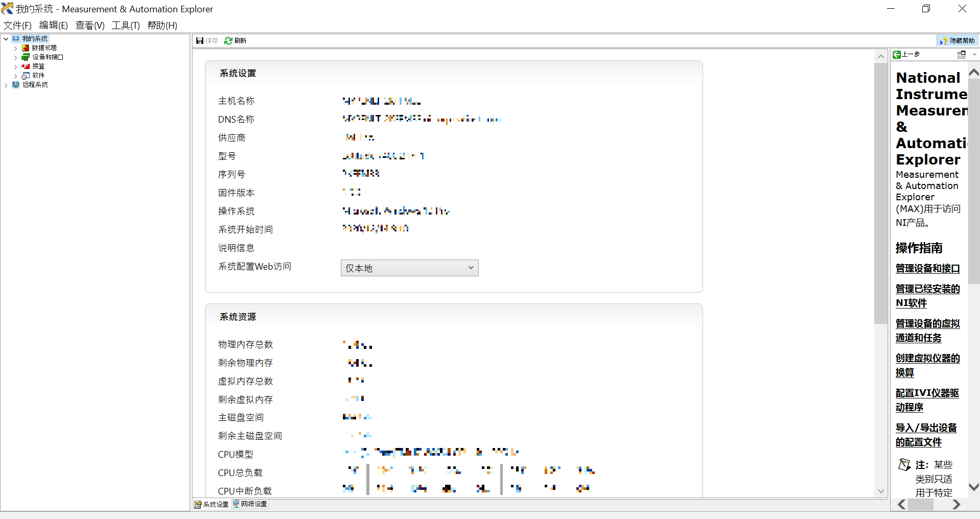Open the 导入/导出设备的配置文件 help link
The height and width of the screenshot is (519, 980).
[926, 435]
